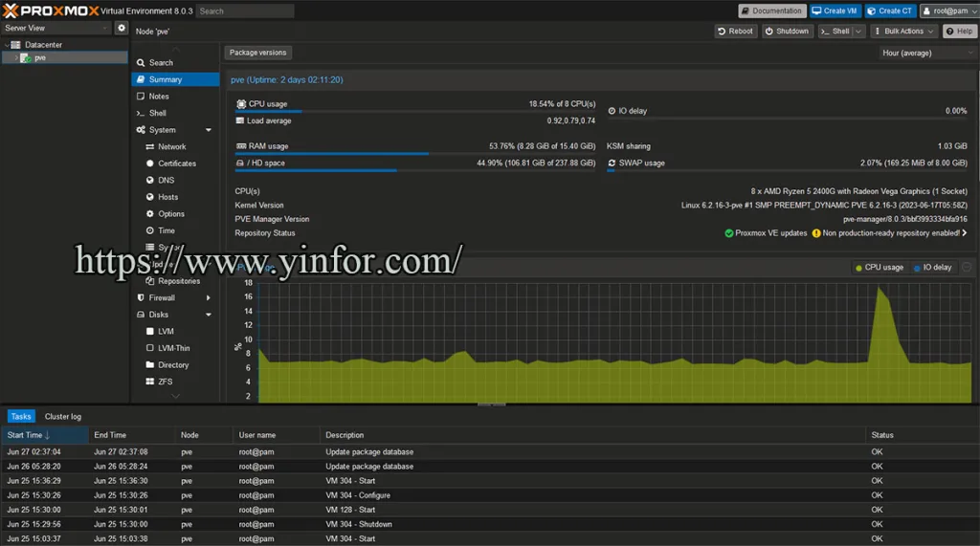This screenshot has width=980, height=546.
Task: Open the ZFS disks page
Action: point(166,382)
